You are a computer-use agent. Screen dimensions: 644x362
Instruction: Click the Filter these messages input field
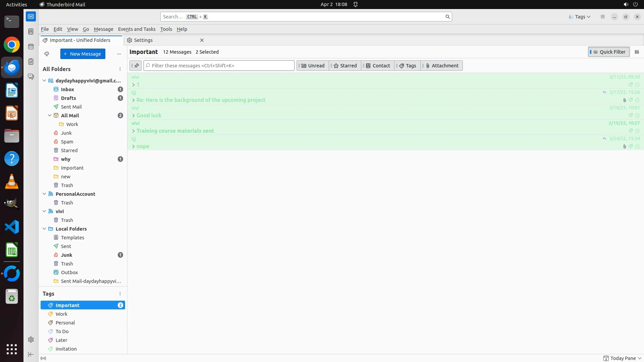coord(219,66)
